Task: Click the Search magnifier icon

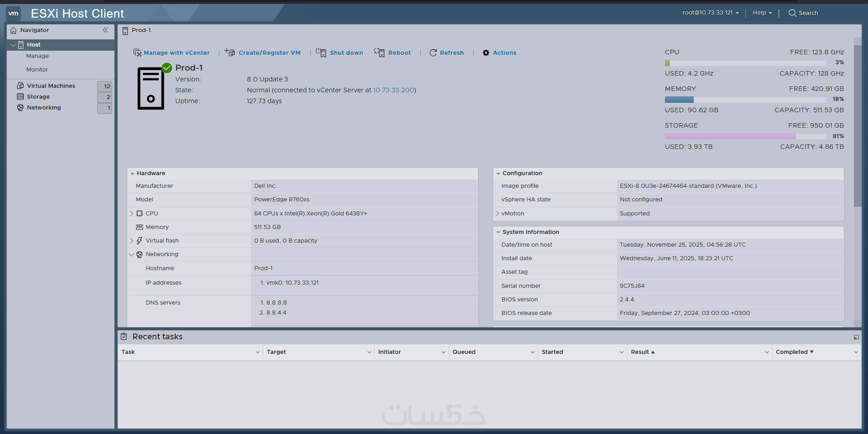Action: (792, 13)
